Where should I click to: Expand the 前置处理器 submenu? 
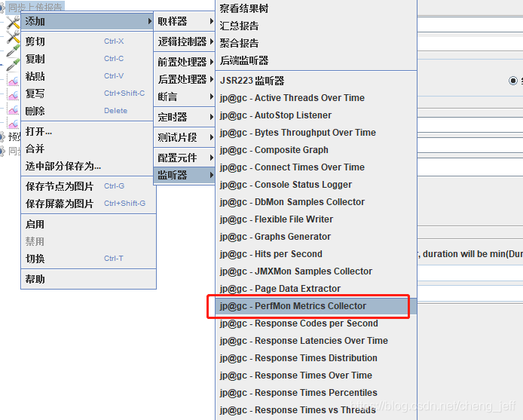click(x=185, y=62)
